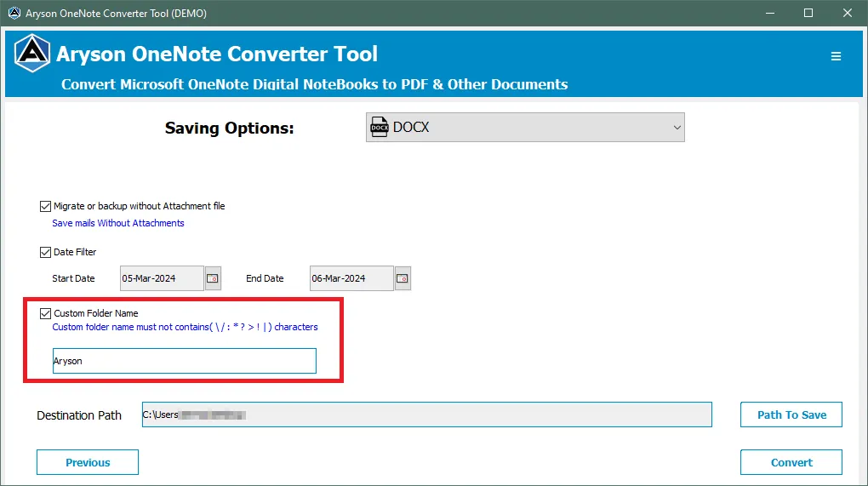Close the Aryson converter window
The image size is (868, 486).
[x=847, y=13]
